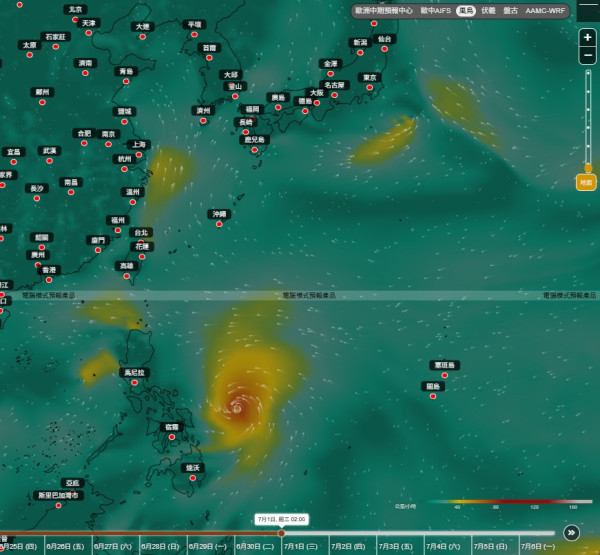This screenshot has width=600, height=555.
Task: Click the 鹿兒島 city marker
Action: point(254,150)
